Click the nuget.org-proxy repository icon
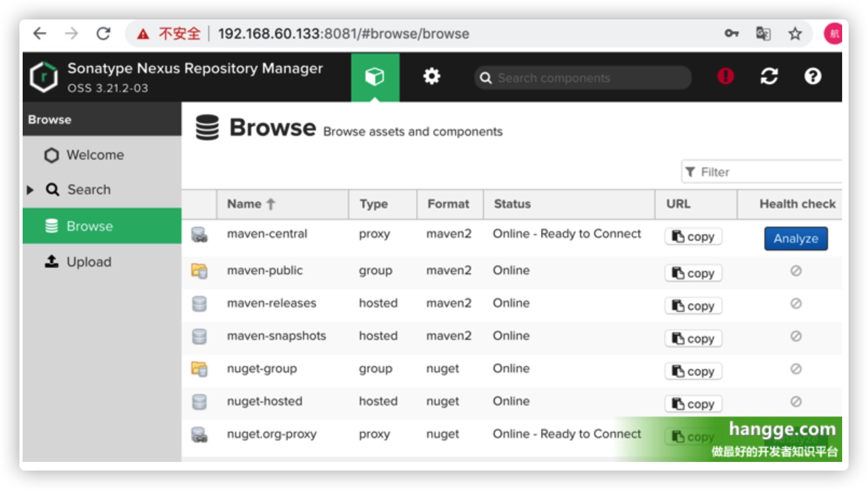The width and height of the screenshot is (868, 490). tap(199, 434)
